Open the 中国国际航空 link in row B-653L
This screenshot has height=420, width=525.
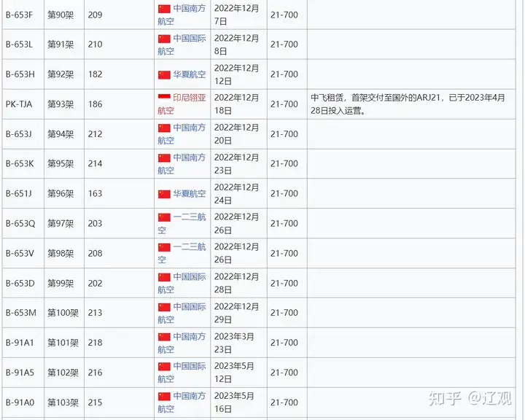(x=182, y=44)
